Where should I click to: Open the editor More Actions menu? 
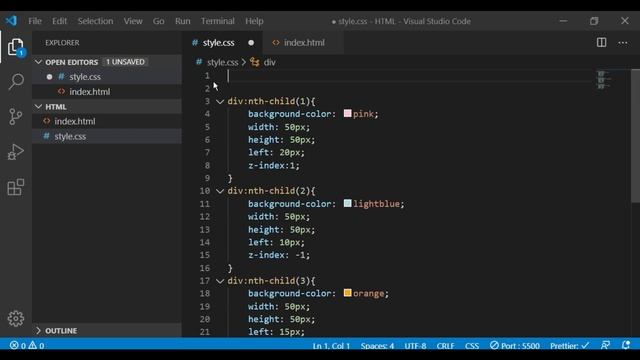point(623,42)
